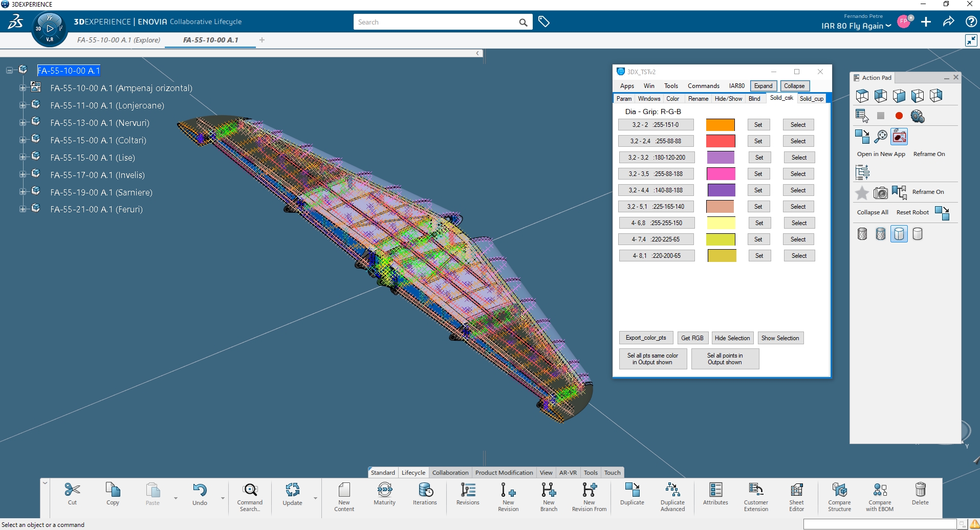980x530 pixels.
Task: Open the Compare Structure tool
Action: tap(839, 490)
